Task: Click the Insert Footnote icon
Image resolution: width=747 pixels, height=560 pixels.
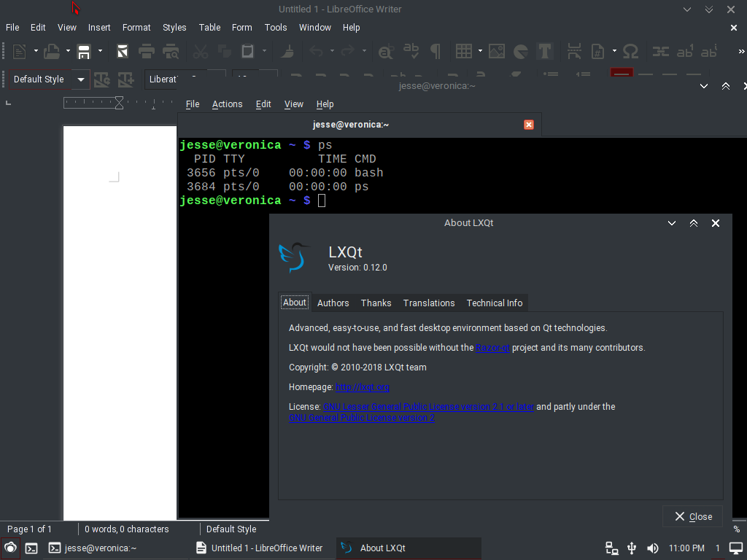Action: (x=684, y=51)
